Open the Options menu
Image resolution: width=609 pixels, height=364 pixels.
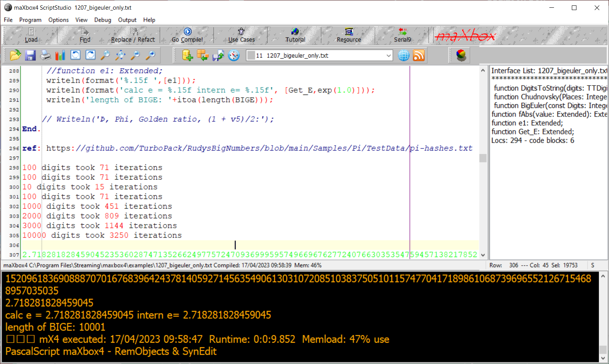coord(58,20)
